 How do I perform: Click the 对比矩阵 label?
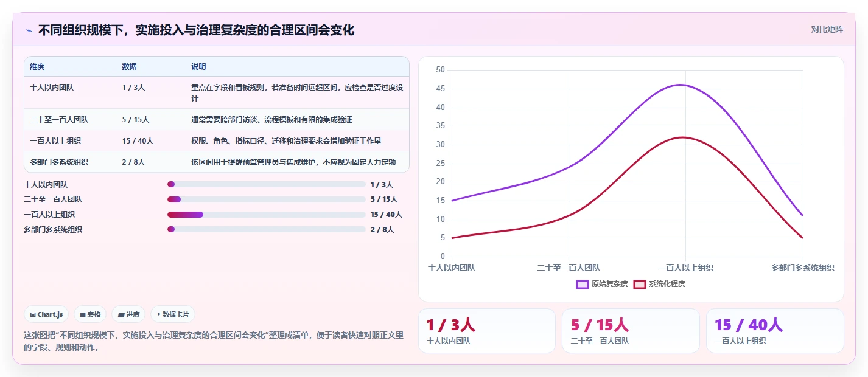[x=827, y=29]
